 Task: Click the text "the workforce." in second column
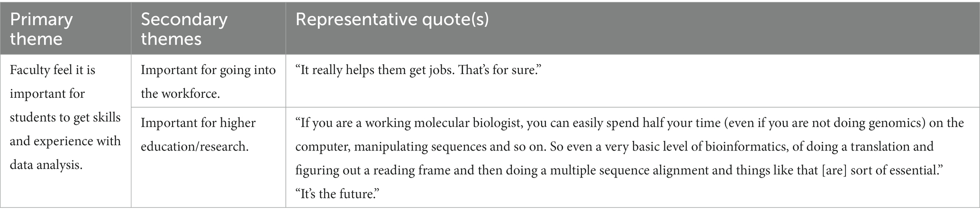pyautogui.click(x=181, y=93)
